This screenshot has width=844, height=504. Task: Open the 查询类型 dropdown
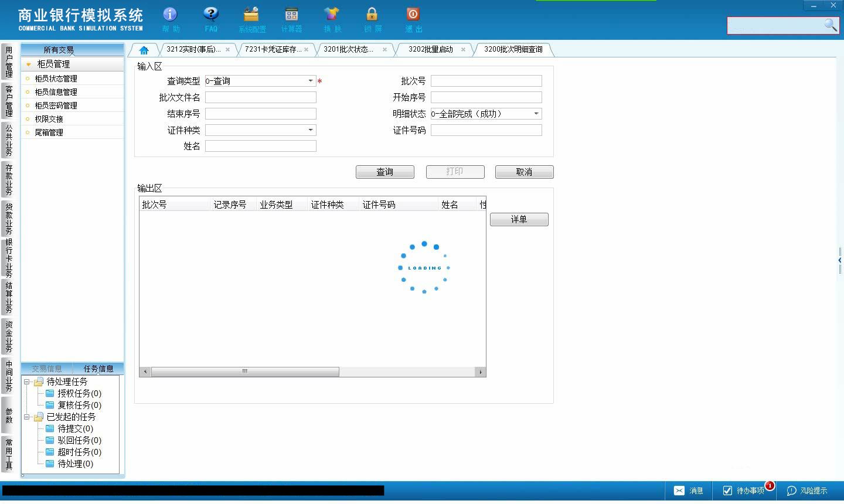(311, 81)
